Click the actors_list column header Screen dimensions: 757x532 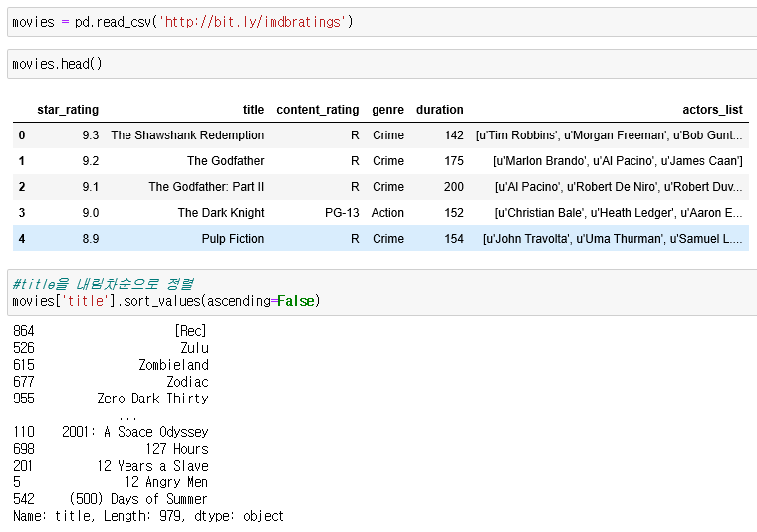712,110
